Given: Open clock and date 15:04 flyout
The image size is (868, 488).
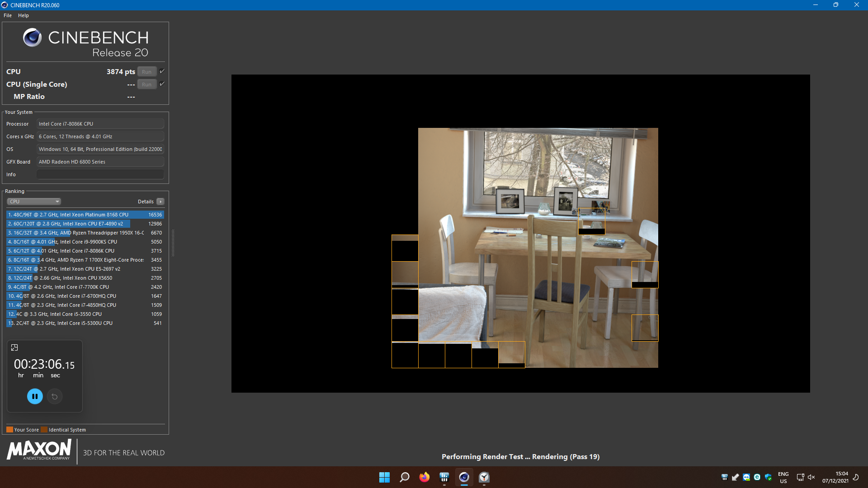Looking at the screenshot, I should 835,478.
